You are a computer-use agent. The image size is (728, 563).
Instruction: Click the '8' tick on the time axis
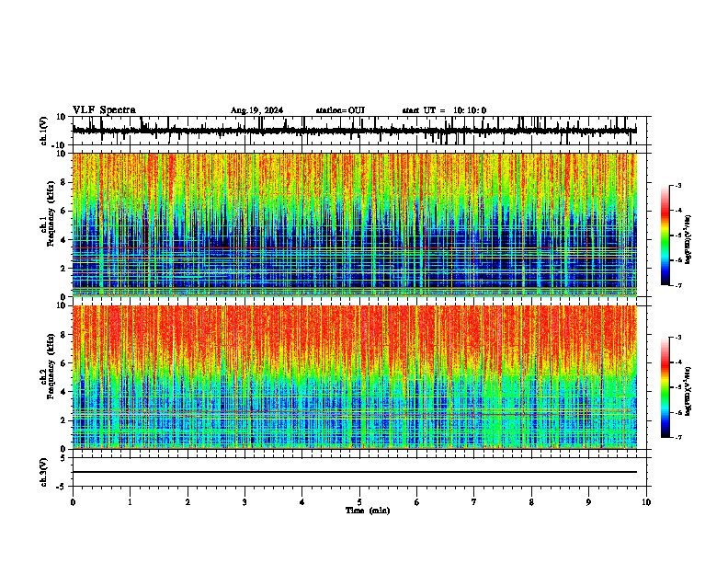[531, 502]
